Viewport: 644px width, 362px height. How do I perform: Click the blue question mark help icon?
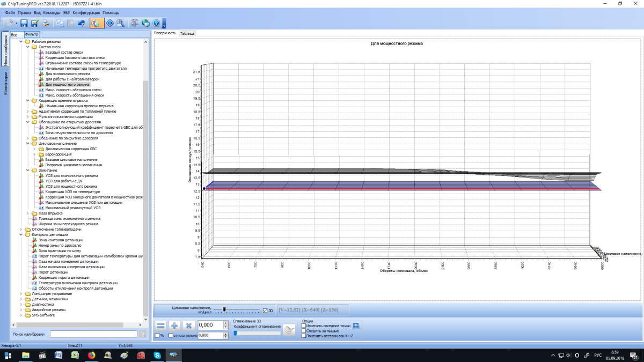(156, 23)
